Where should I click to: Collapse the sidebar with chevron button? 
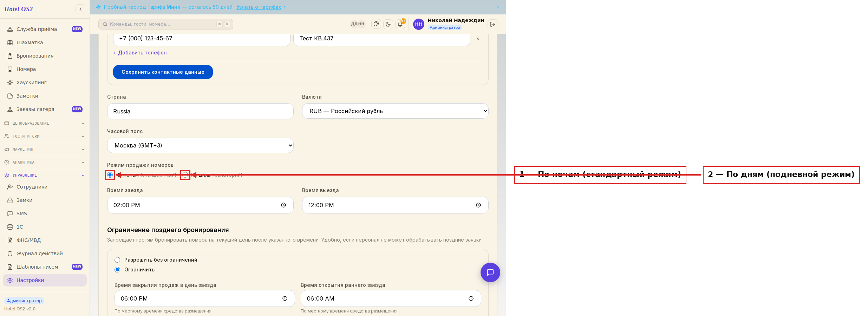pyautogui.click(x=80, y=9)
